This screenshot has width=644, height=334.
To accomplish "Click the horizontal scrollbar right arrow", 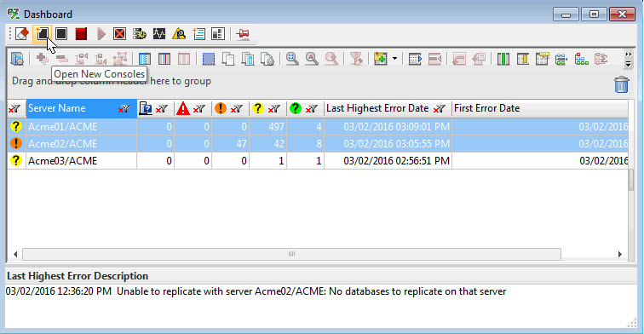I will [x=620, y=254].
